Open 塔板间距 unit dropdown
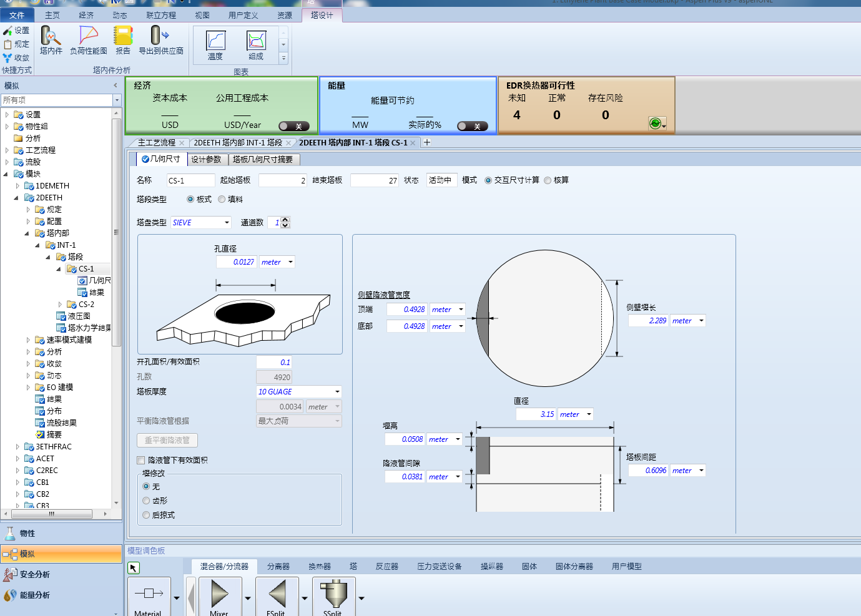861x616 pixels. pos(701,471)
